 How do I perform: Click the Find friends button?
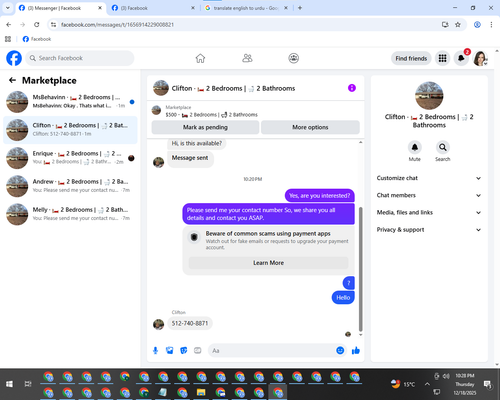(411, 58)
